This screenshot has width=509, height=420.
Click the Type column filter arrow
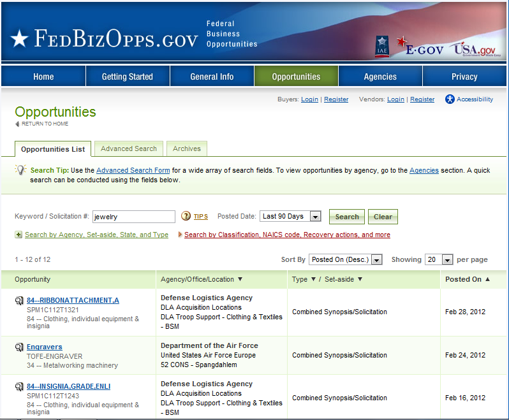pyautogui.click(x=313, y=279)
